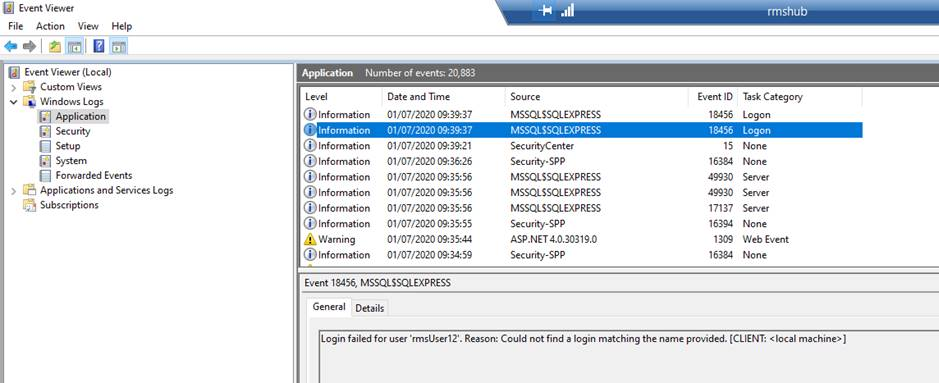
Task: Expand Applications and Services Logs node
Action: [14, 191]
